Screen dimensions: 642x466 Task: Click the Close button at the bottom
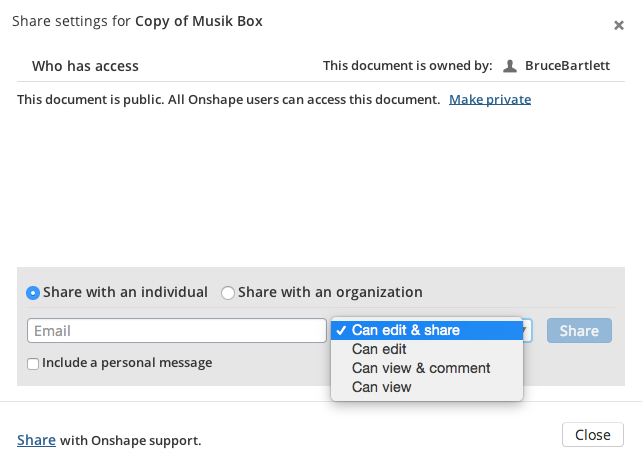592,435
